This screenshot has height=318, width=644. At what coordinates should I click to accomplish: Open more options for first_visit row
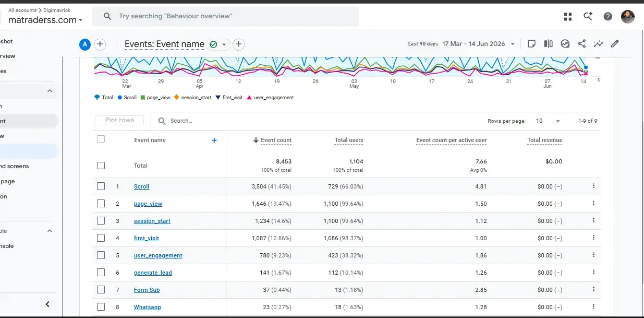click(x=593, y=238)
